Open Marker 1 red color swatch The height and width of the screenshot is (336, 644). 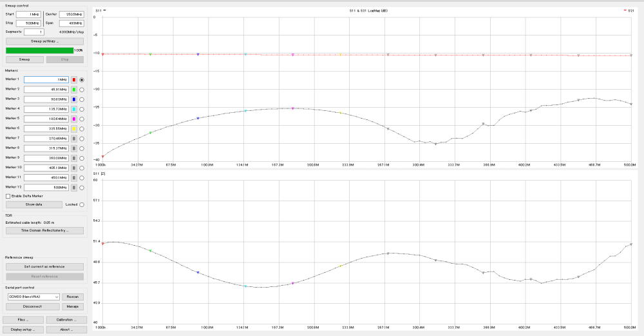74,80
